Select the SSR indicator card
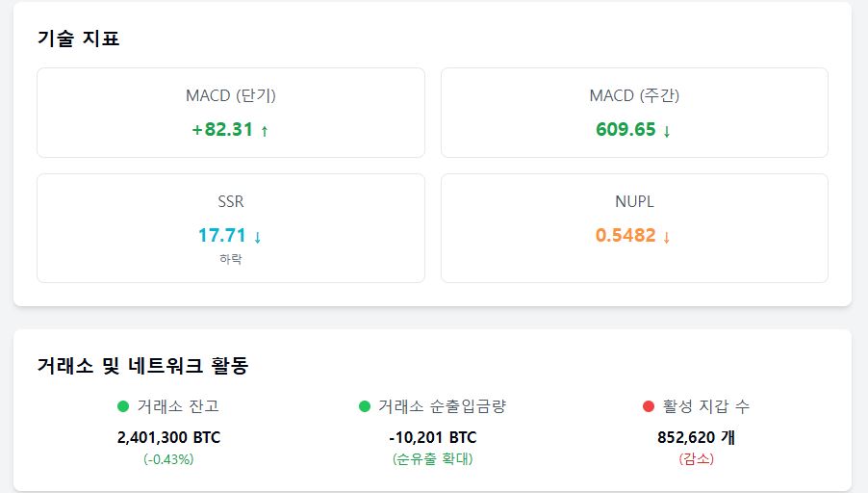 [231, 228]
